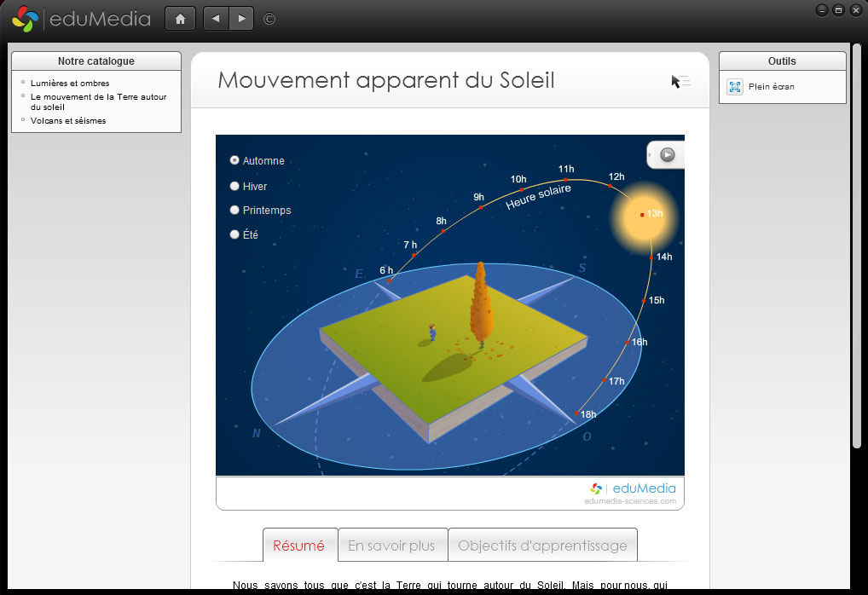This screenshot has height=595, width=868.
Task: Click the cursor list icon beside title
Action: coord(680,81)
